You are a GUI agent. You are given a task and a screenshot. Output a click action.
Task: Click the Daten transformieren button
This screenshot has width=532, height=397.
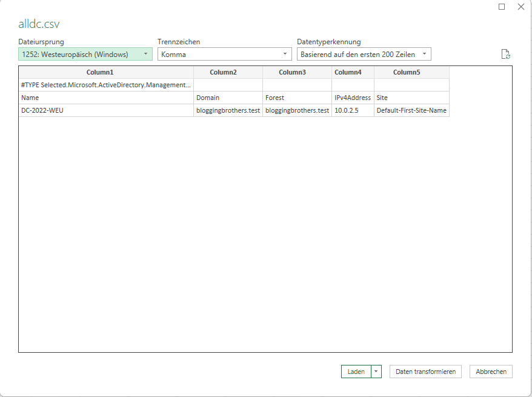coord(425,372)
